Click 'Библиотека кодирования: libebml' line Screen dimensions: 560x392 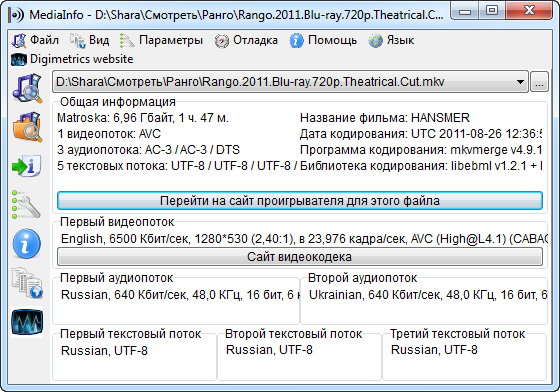tap(421, 166)
